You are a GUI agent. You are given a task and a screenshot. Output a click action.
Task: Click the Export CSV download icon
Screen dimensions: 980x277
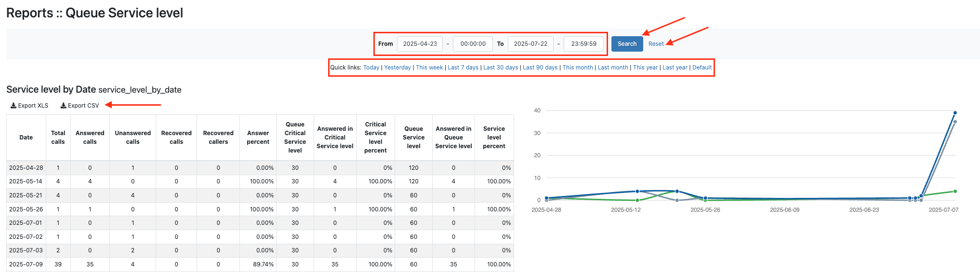[x=63, y=106]
